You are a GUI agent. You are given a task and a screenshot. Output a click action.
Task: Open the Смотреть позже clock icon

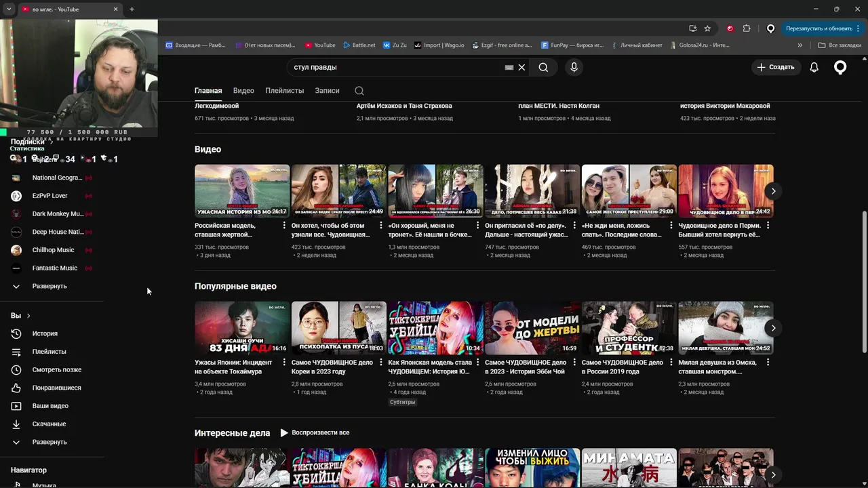[16, 369]
